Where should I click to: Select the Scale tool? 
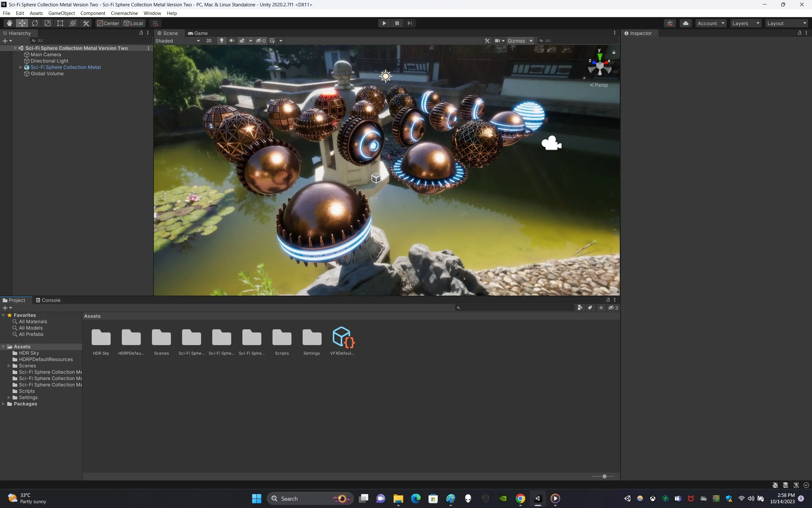(x=48, y=23)
